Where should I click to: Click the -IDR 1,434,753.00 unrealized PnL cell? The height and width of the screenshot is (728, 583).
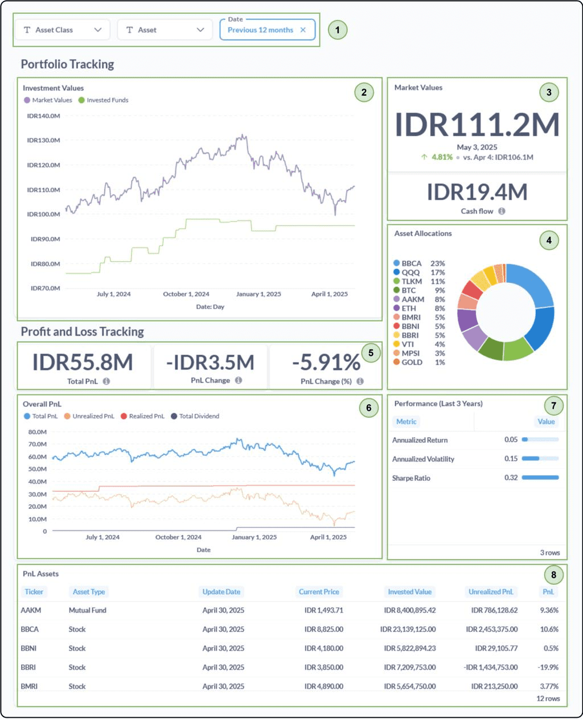click(491, 667)
